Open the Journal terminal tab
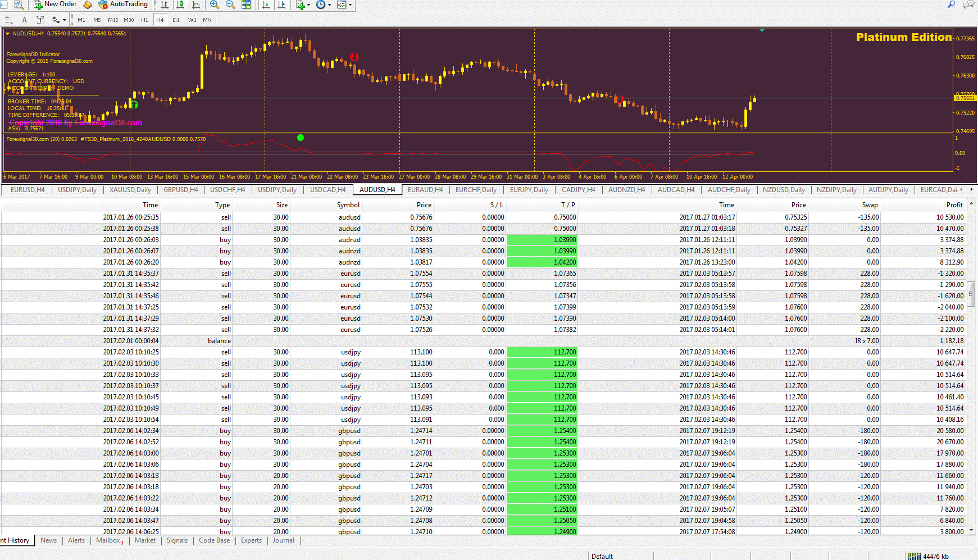This screenshot has width=978, height=560. pos(283,540)
